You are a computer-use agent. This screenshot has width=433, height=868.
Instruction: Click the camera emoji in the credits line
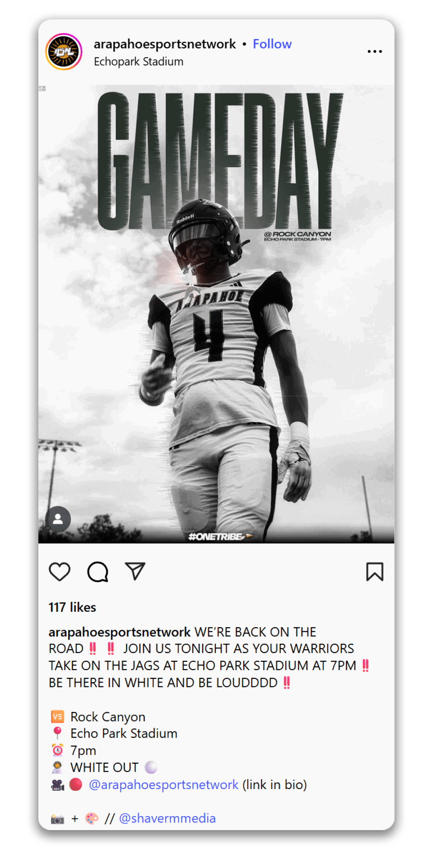click(x=57, y=818)
